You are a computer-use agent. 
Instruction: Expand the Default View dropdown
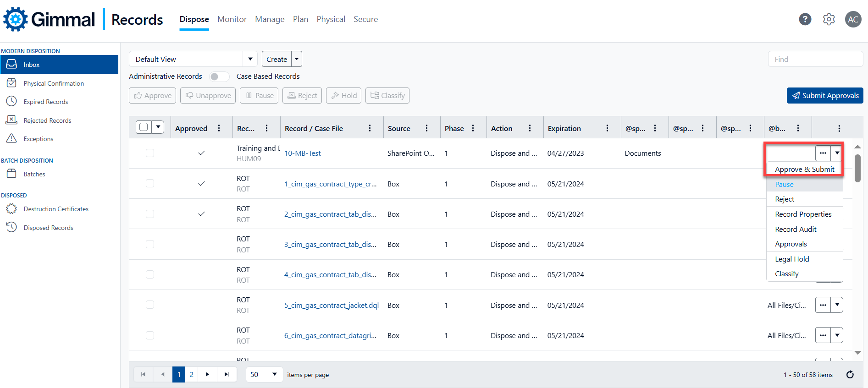(250, 59)
